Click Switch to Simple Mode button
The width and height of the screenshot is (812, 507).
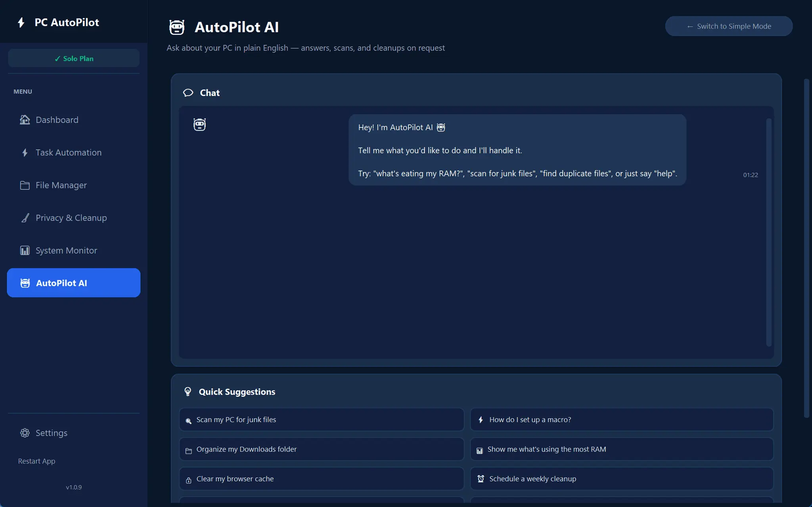(x=729, y=26)
